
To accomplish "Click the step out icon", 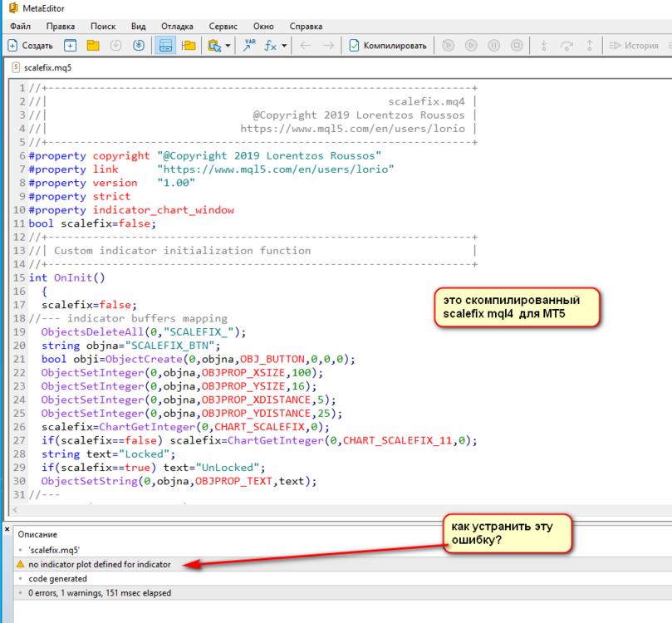I will click(590, 46).
